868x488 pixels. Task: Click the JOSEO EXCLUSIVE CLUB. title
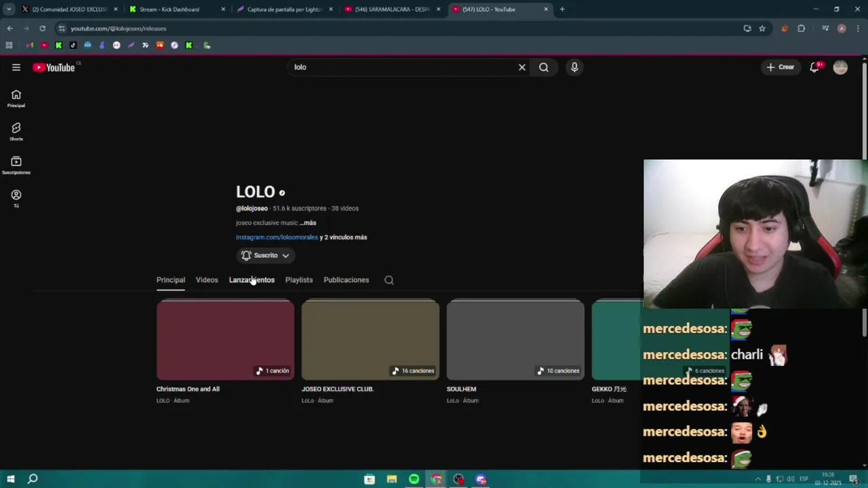click(338, 389)
